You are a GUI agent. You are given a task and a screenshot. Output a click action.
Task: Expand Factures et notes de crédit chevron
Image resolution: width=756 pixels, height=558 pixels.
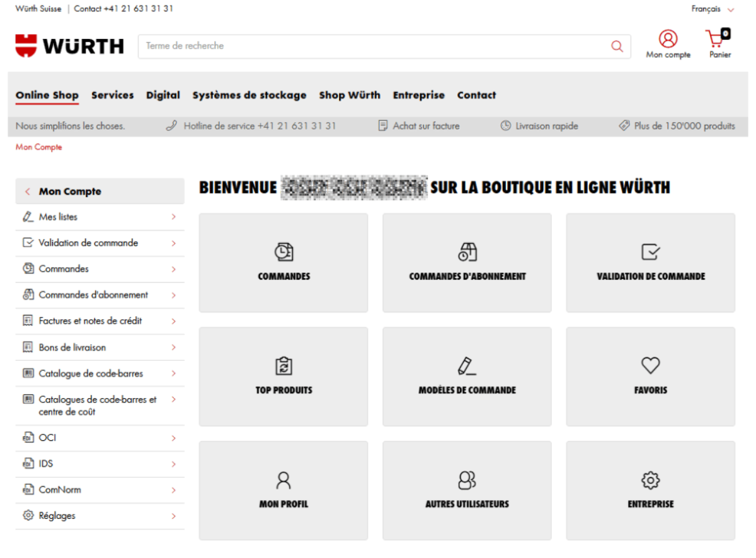click(x=173, y=321)
